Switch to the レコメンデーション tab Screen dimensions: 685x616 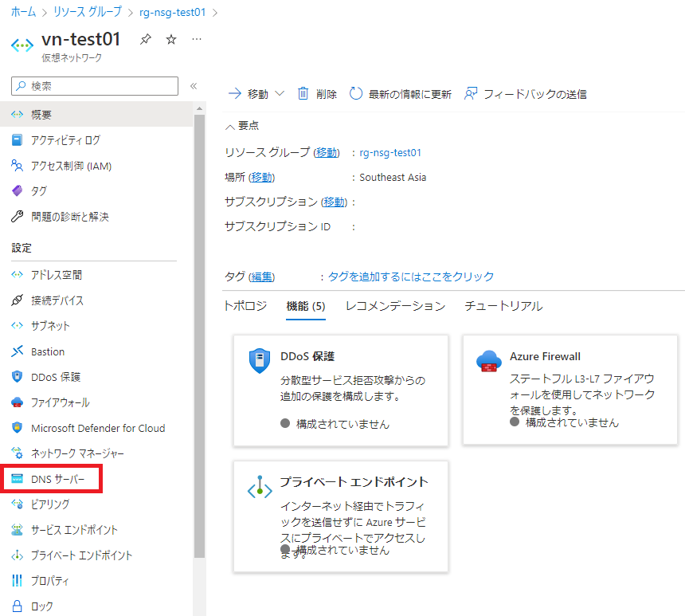point(395,305)
